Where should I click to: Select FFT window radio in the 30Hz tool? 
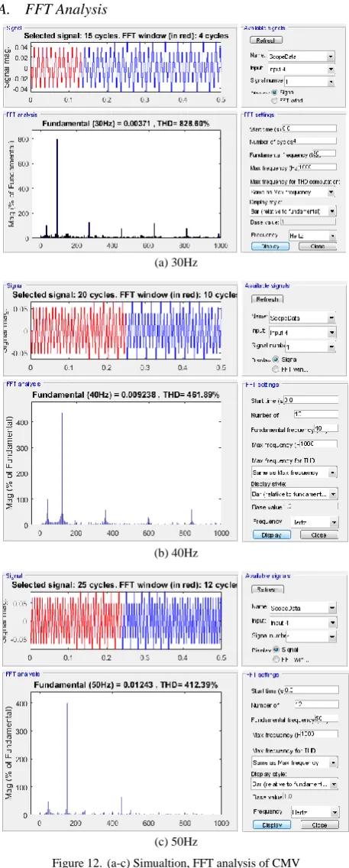273,101
